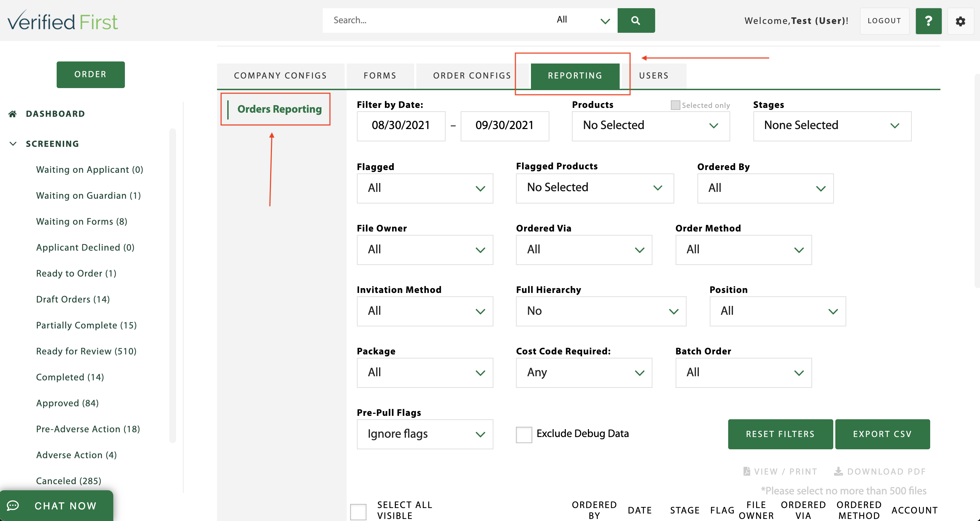Open the Full Hierarchy dropdown

point(601,311)
